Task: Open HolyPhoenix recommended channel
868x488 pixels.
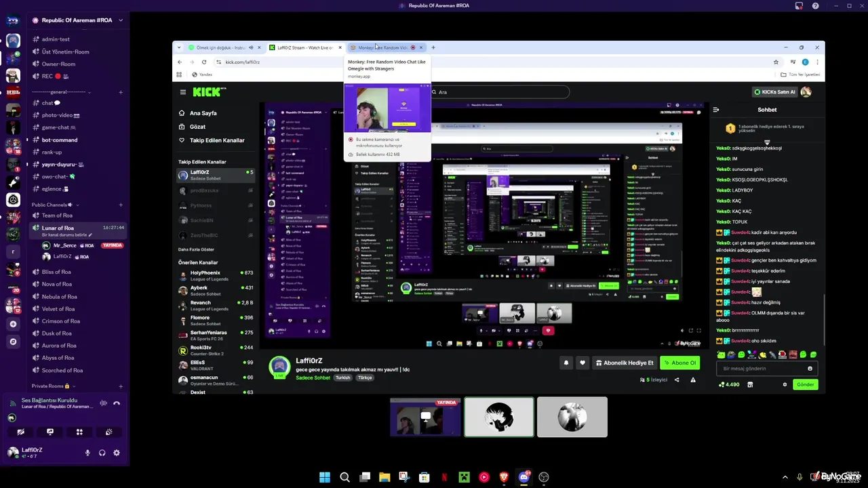Action: (216, 275)
